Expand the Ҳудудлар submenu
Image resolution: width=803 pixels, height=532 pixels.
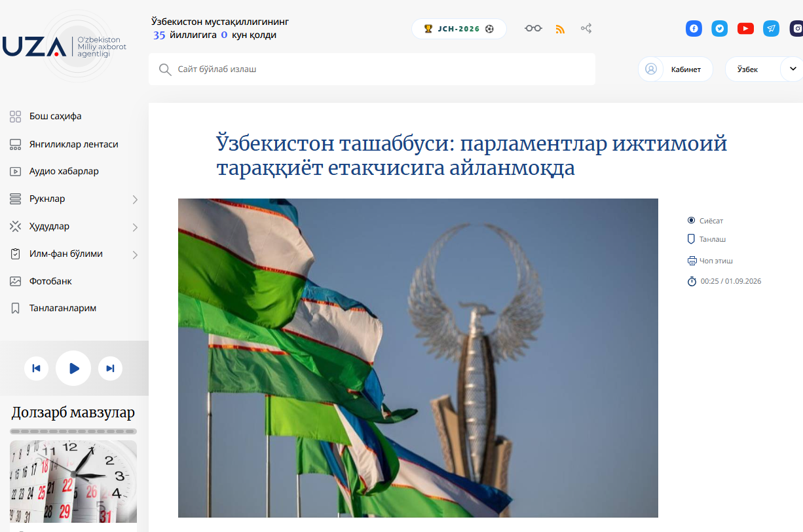135,227
